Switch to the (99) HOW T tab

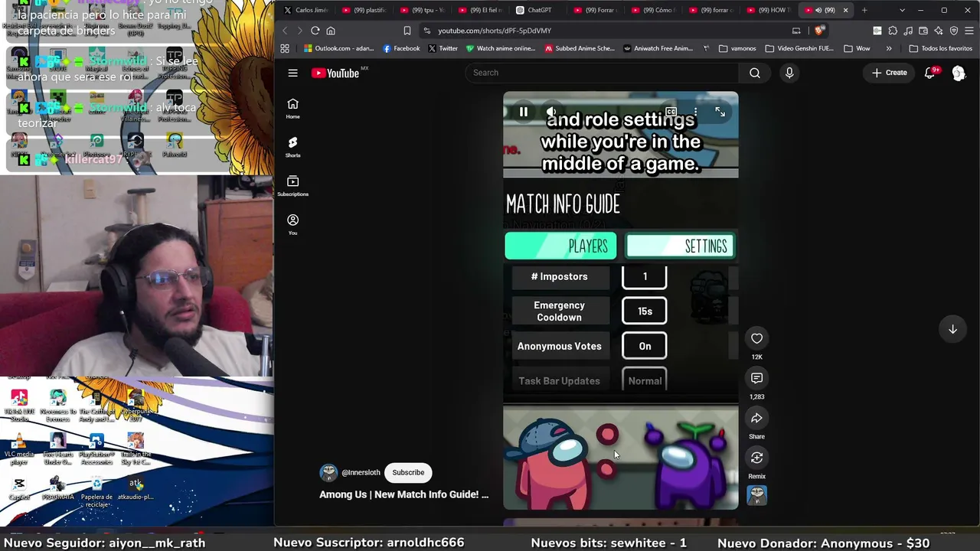click(769, 10)
